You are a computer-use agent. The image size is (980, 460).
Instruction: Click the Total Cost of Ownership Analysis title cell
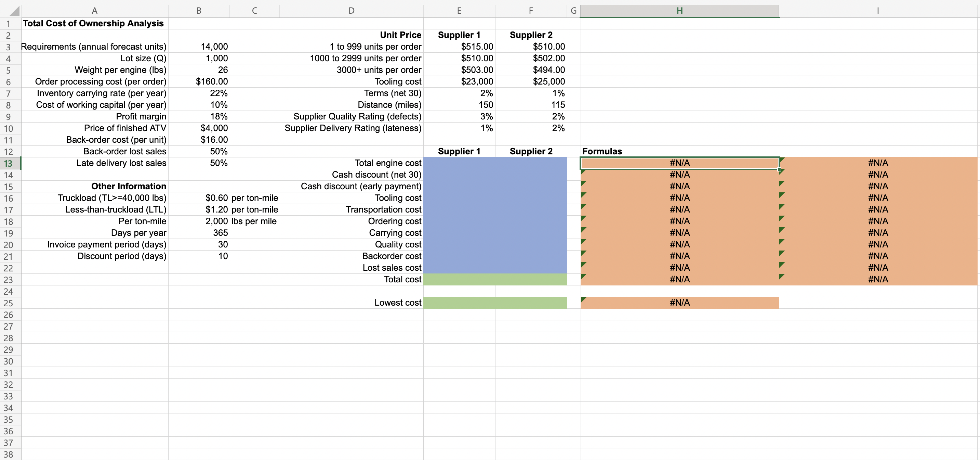click(93, 23)
